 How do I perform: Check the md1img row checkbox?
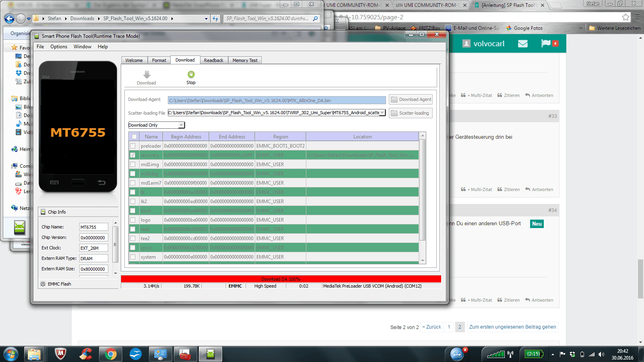tap(133, 164)
